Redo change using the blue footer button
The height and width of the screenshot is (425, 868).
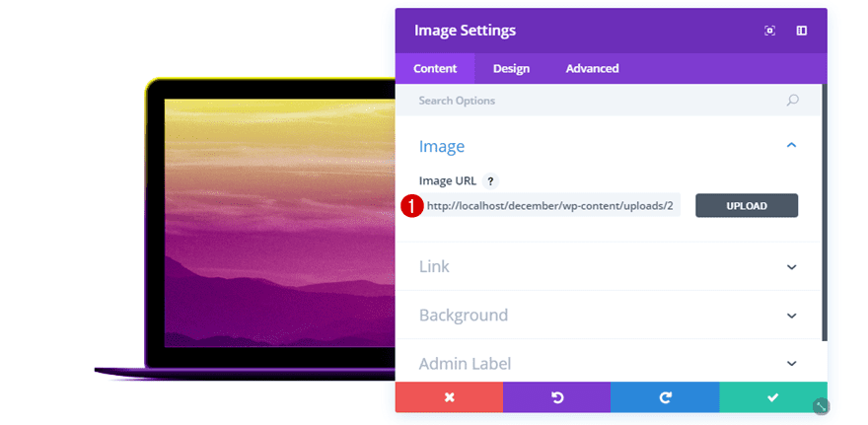[665, 397]
